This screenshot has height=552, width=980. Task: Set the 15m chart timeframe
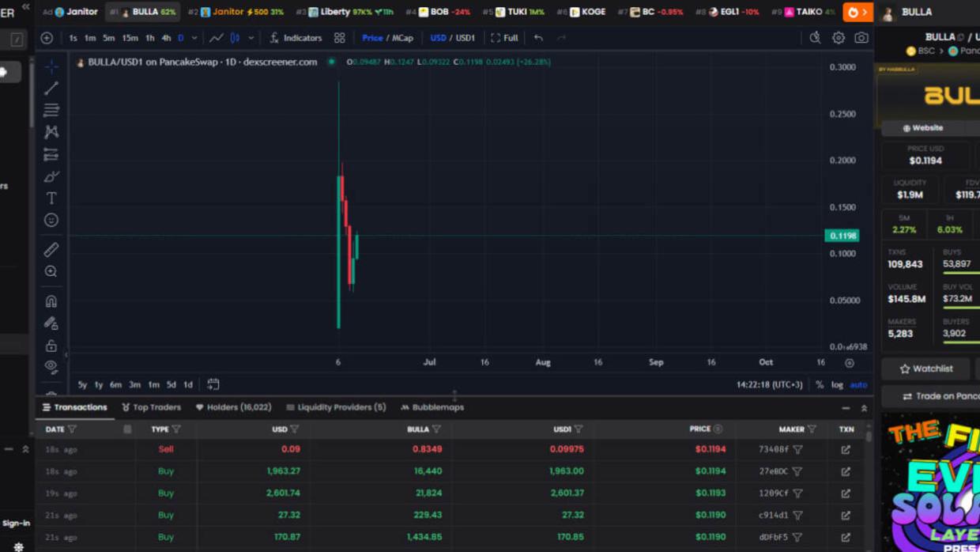130,37
